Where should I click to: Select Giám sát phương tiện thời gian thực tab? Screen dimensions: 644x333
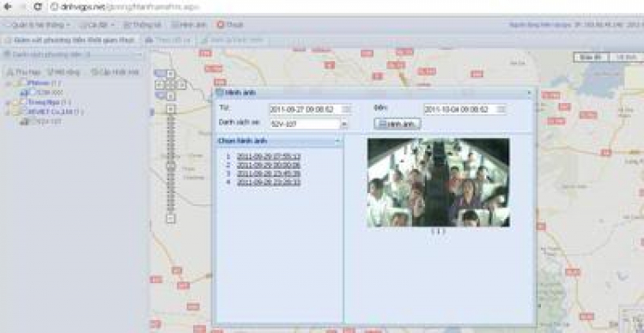pyautogui.click(x=70, y=40)
